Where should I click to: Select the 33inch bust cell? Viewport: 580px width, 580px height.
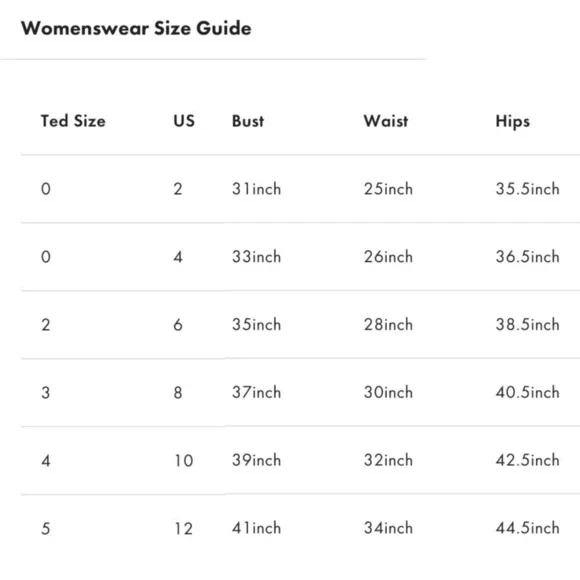click(x=256, y=257)
